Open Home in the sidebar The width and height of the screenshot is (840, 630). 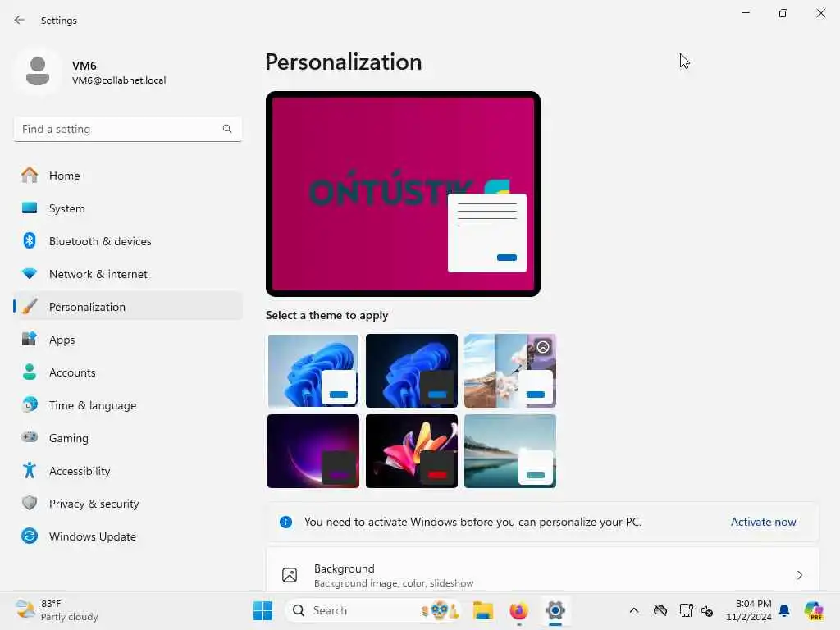point(128,176)
